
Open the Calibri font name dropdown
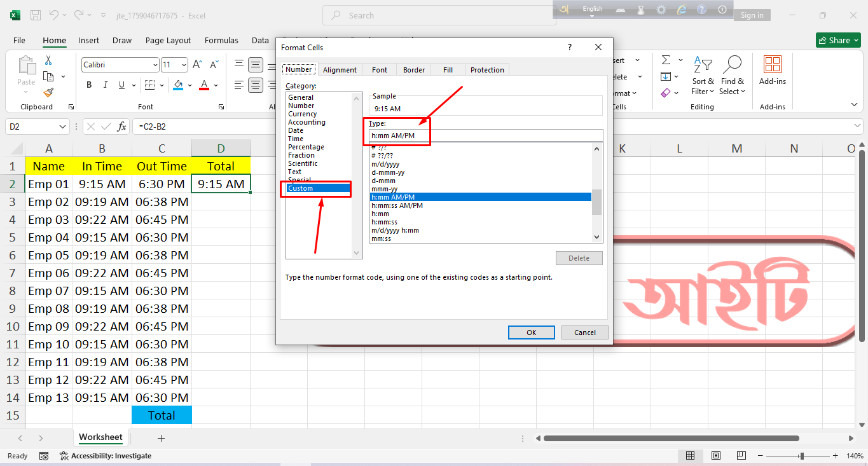click(155, 65)
